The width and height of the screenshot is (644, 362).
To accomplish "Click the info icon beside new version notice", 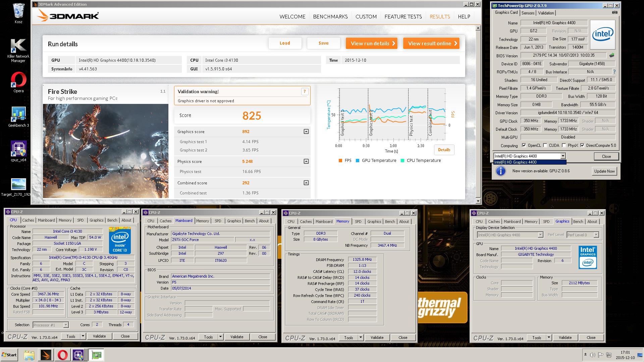I will (501, 171).
